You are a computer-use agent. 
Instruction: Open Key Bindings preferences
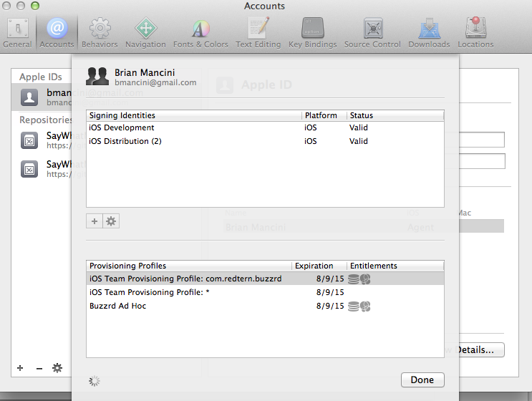(x=312, y=33)
